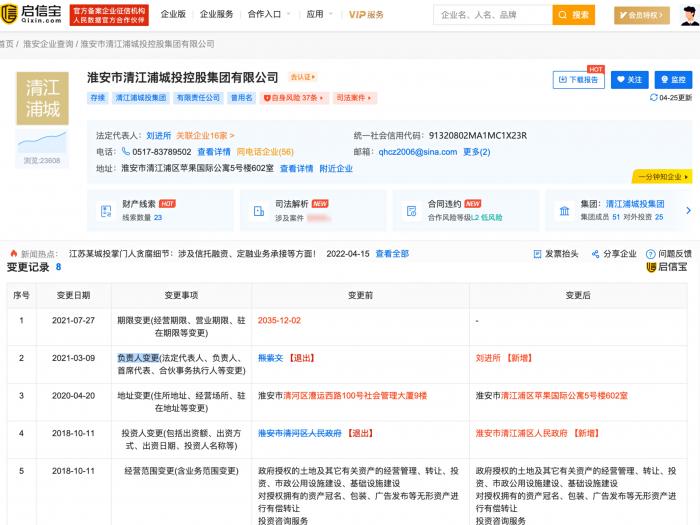Open the 合作入口 dropdown menu
This screenshot has height=525, width=700.
[x=267, y=15]
